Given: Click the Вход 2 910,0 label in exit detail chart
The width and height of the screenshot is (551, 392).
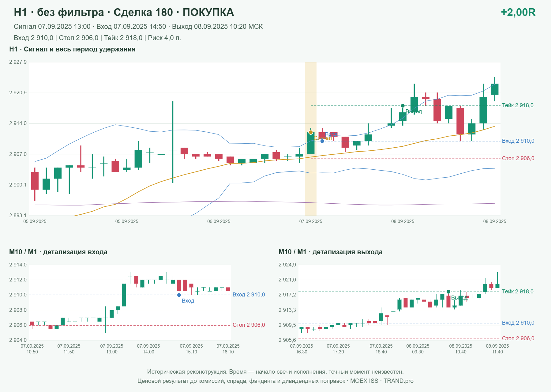Looking at the screenshot, I should pyautogui.click(x=518, y=323).
